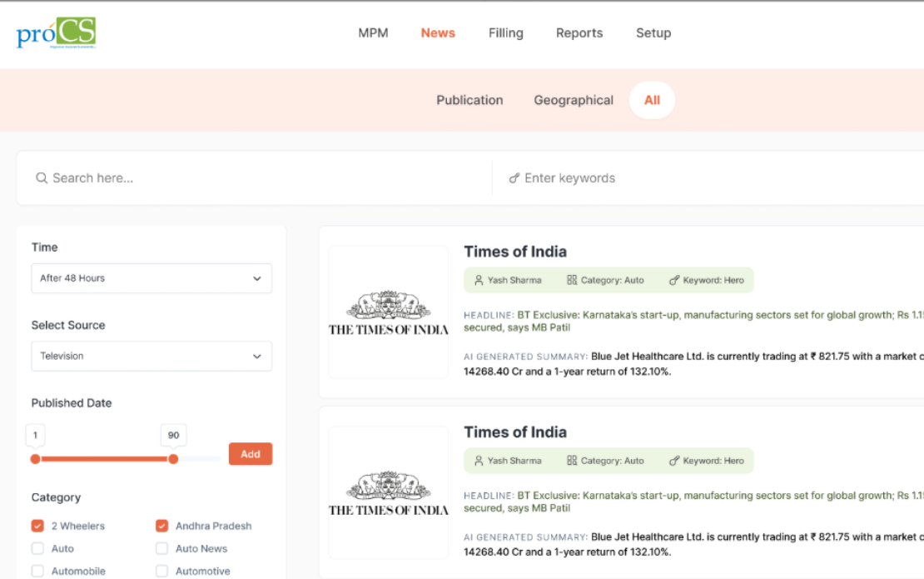Open the Filling menu item
This screenshot has width=924, height=579.
(505, 33)
